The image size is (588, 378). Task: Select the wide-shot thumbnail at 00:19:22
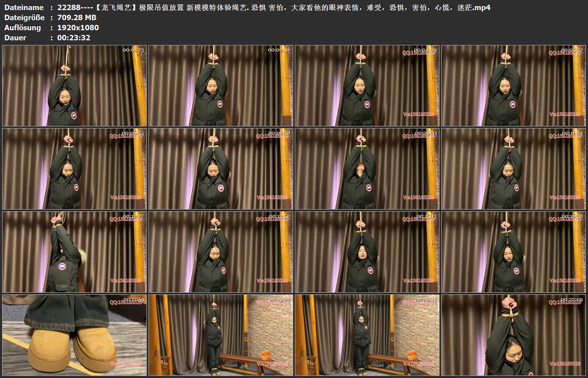221,335
